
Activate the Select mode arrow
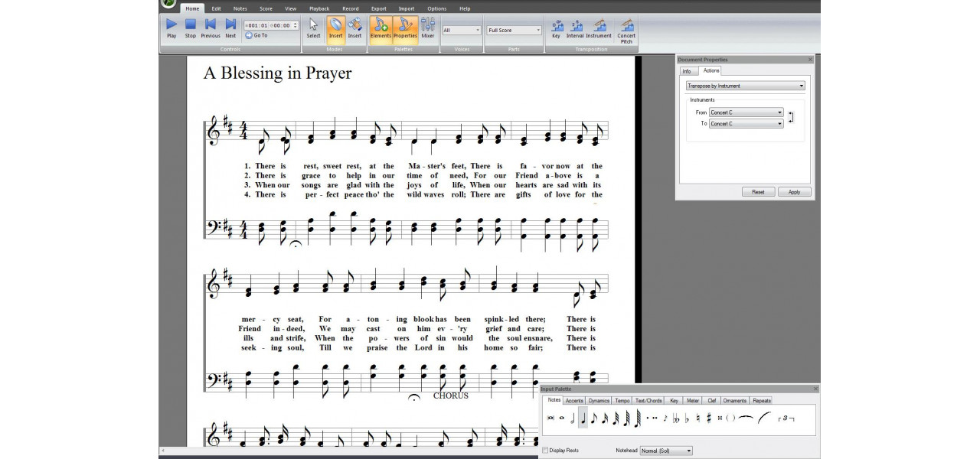[314, 28]
